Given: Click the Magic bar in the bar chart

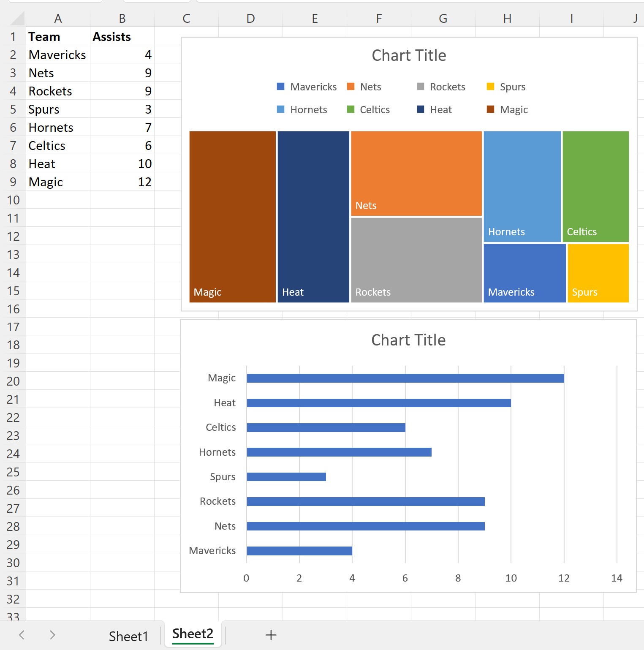Looking at the screenshot, I should [x=405, y=378].
